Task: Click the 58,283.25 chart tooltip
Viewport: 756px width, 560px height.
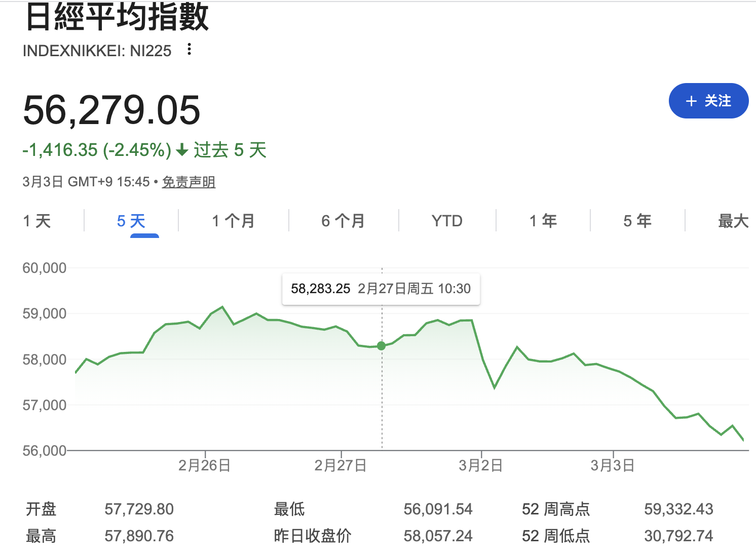Action: coord(381,289)
